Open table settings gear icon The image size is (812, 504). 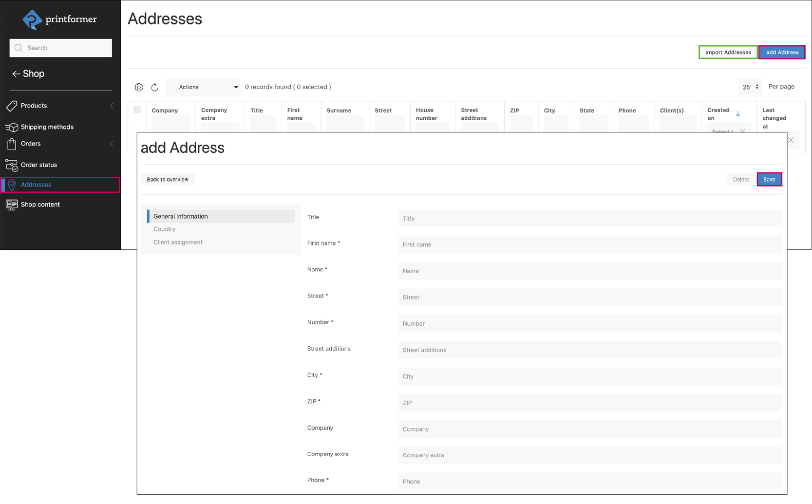point(139,87)
